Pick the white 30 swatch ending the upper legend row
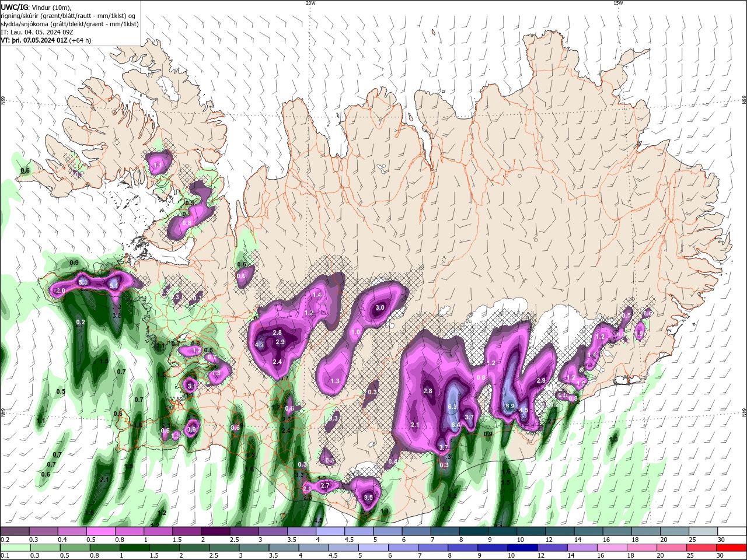 click(x=732, y=531)
